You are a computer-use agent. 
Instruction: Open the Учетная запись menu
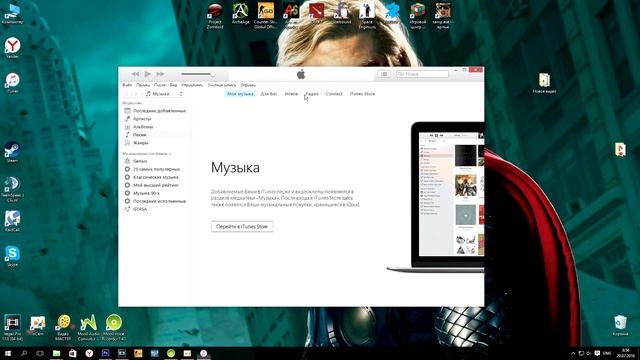(222, 85)
